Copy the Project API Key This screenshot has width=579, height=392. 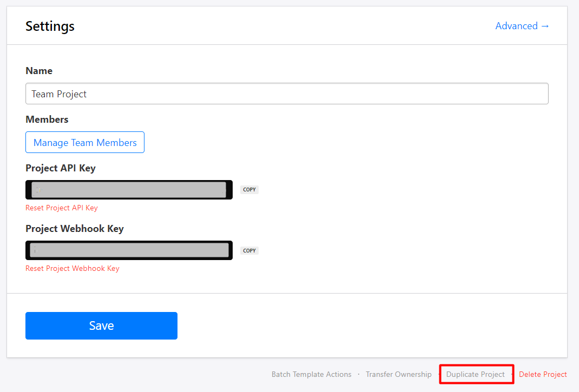249,190
